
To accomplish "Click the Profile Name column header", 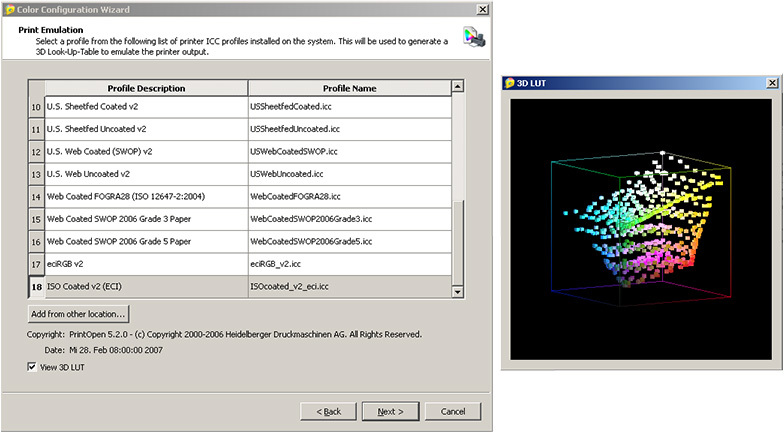I will 350,88.
